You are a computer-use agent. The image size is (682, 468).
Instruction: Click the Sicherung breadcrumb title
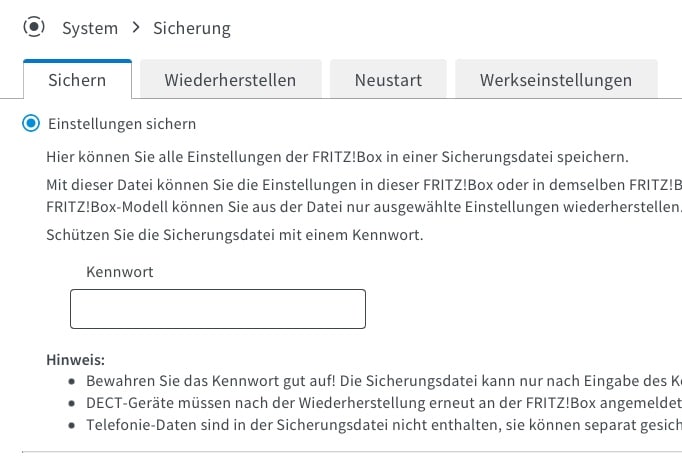click(x=192, y=28)
